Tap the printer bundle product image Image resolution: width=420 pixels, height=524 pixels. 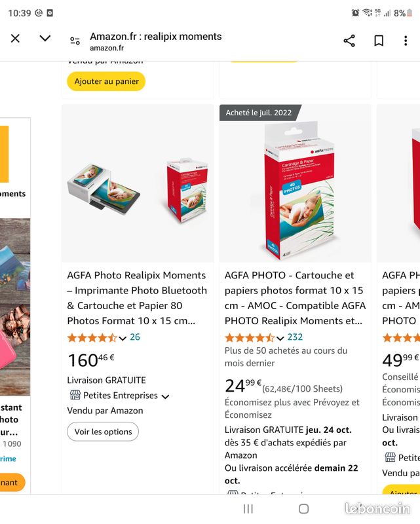click(x=138, y=183)
